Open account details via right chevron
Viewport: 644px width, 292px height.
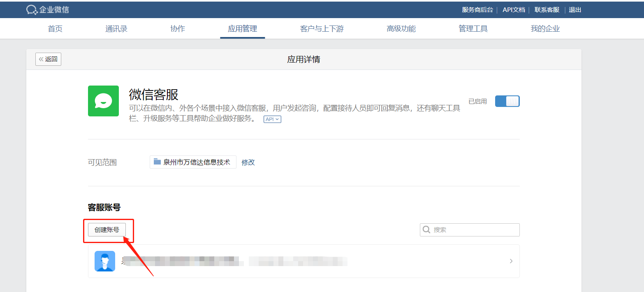coord(511,261)
